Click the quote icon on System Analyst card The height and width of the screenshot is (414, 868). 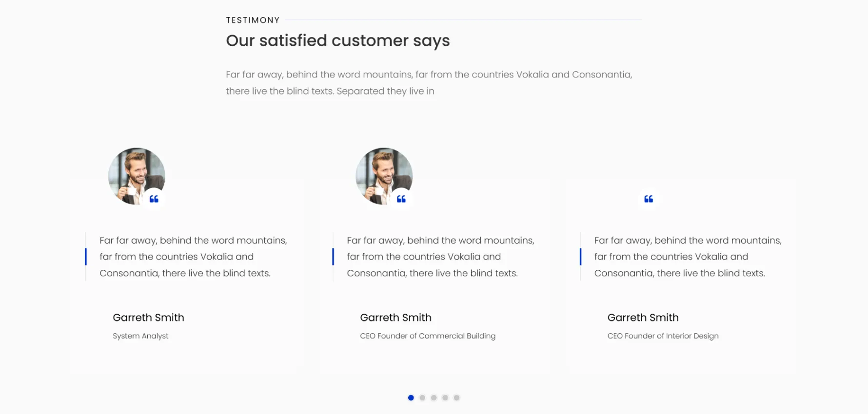point(154,199)
